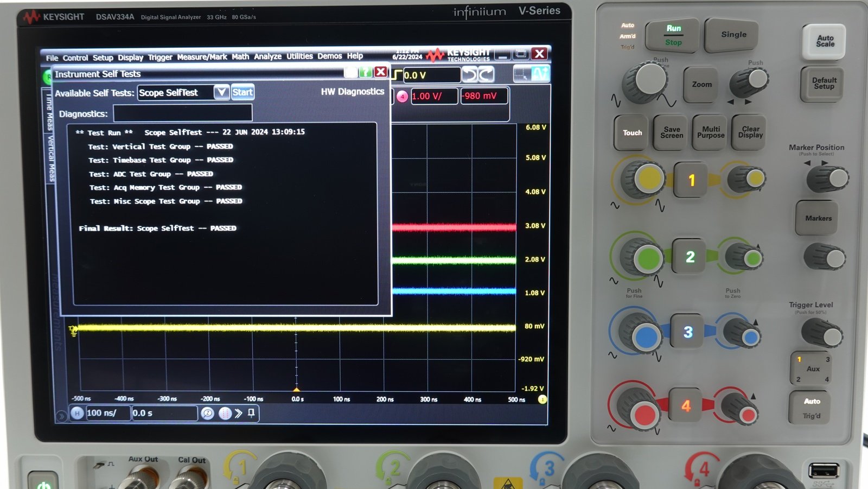Toggle channel 1 hardware button
The height and width of the screenshot is (489, 868).
691,180
